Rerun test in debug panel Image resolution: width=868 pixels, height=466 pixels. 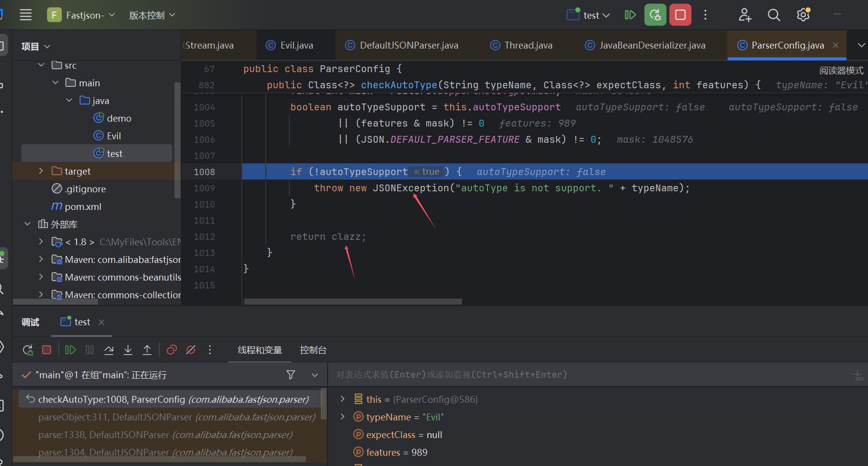(28, 350)
